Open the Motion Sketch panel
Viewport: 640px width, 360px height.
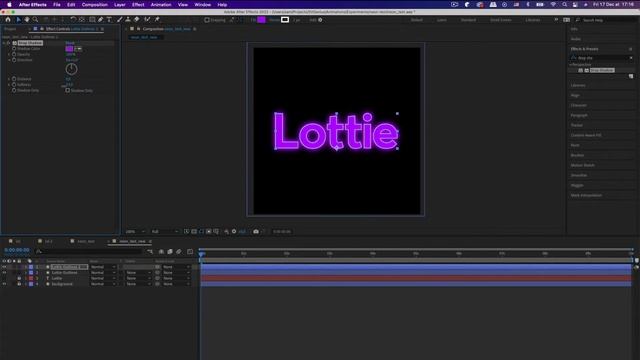(582, 165)
